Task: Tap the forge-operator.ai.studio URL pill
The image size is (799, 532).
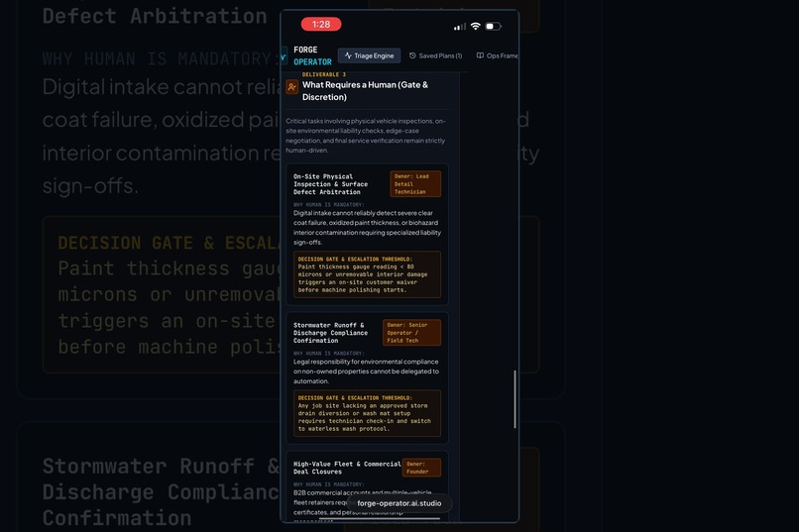Action: [x=399, y=503]
